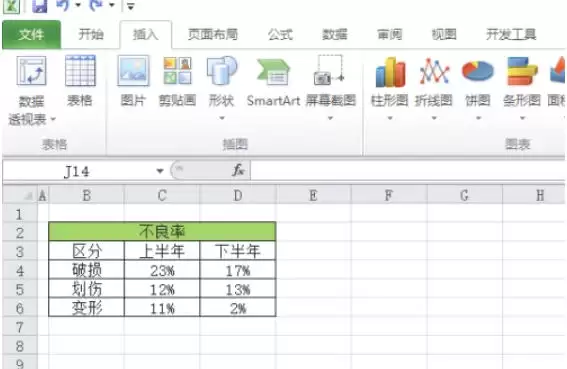This screenshot has width=567, height=369.
Task: Expand the Screenshot (屏幕截图) dropdown arrow
Action: coord(330,118)
